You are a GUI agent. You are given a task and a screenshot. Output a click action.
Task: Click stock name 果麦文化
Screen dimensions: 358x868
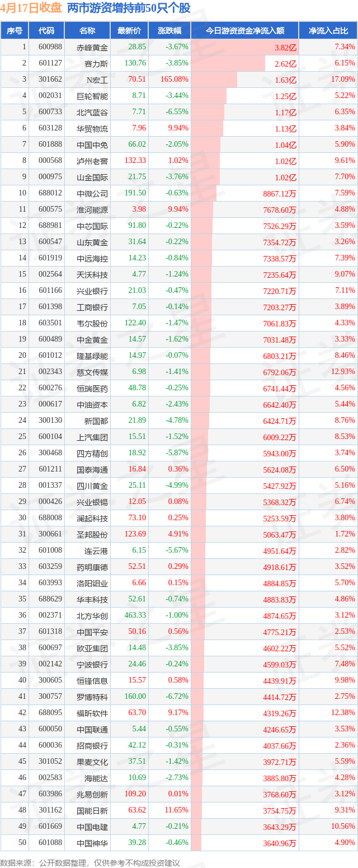pyautogui.click(x=92, y=762)
